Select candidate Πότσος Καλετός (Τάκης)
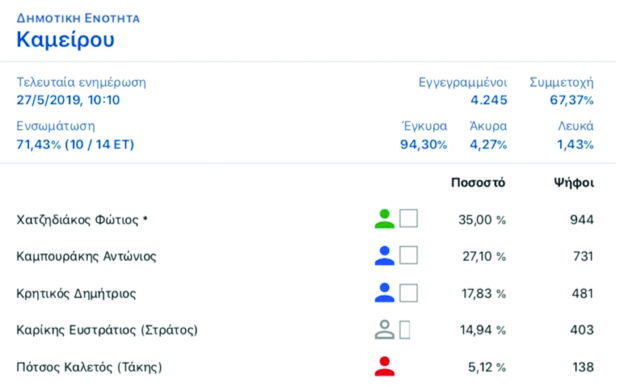Screen dimensions: 620x387 pyautogui.click(x=89, y=367)
